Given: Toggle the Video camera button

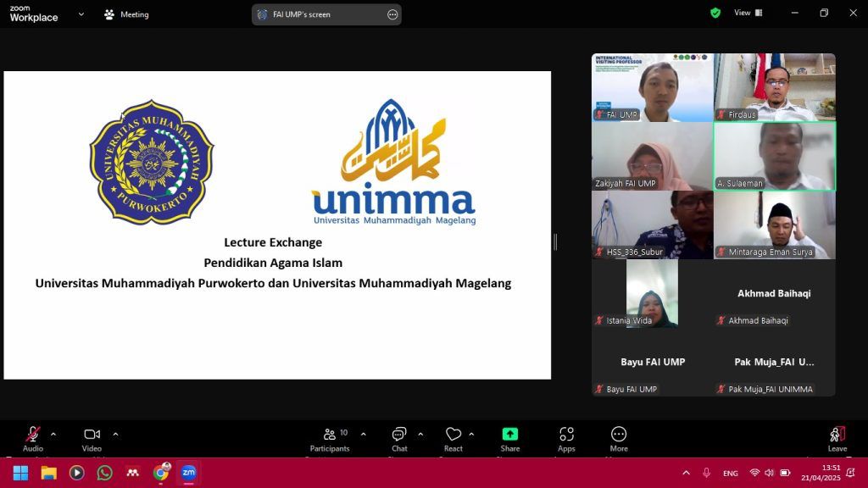Looking at the screenshot, I should point(92,440).
